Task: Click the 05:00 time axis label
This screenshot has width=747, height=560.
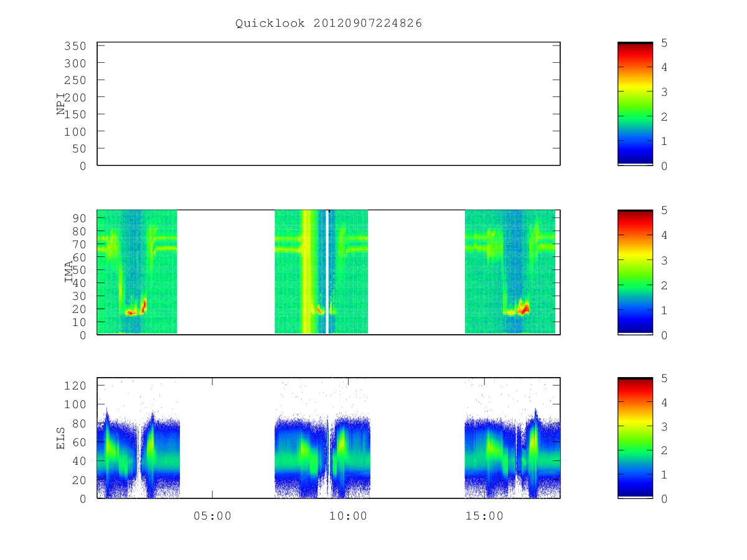Action: (x=212, y=516)
